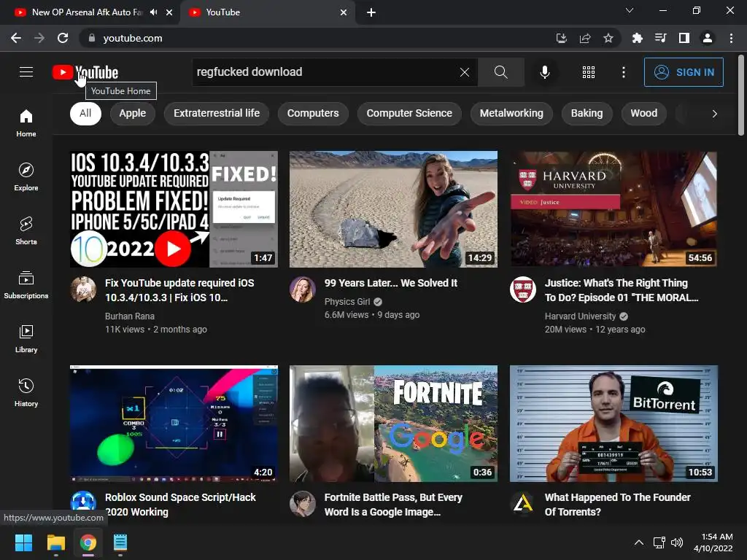Select the Computer Science filter chip
This screenshot has height=560, width=747.
pyautogui.click(x=409, y=113)
